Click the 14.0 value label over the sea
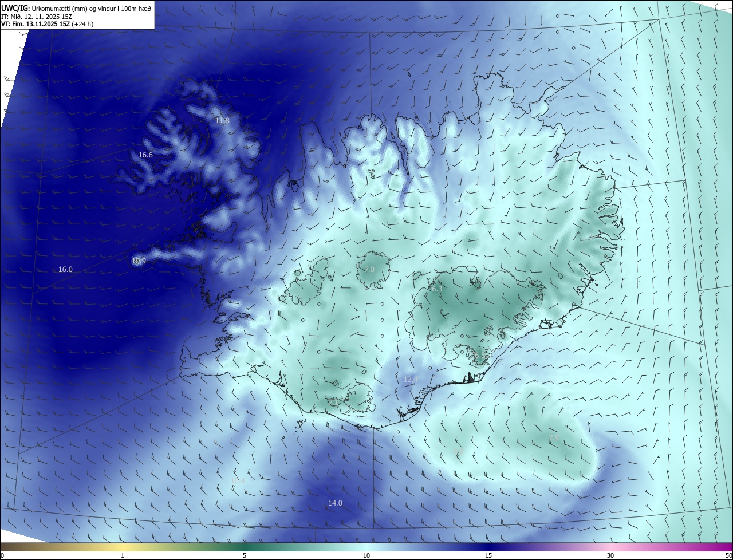Screen dimensions: 733x560 (x=335, y=503)
